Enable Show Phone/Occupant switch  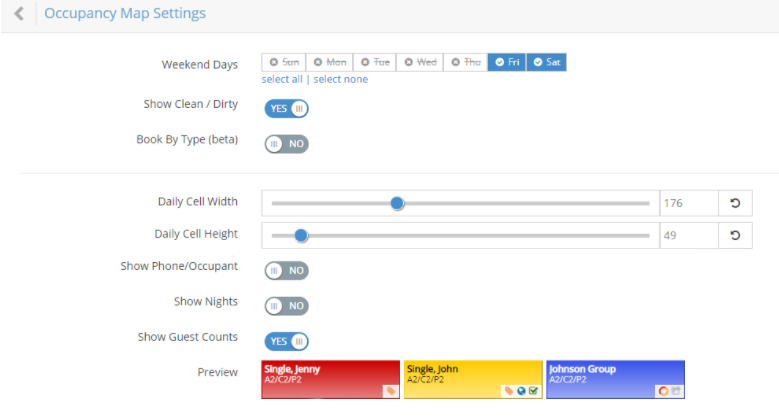tap(286, 270)
